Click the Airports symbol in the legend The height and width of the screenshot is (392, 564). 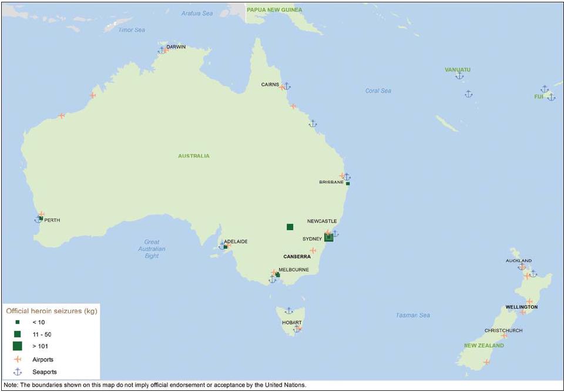coord(18,359)
